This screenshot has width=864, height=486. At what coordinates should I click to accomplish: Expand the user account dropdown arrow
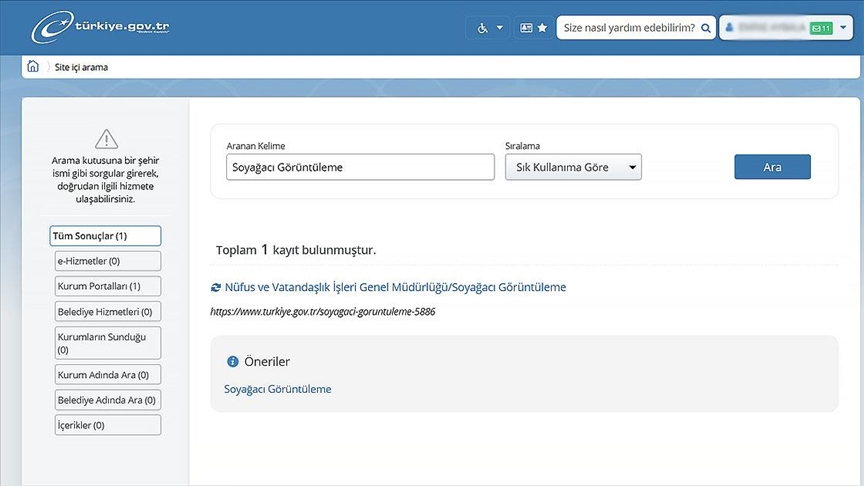[844, 28]
